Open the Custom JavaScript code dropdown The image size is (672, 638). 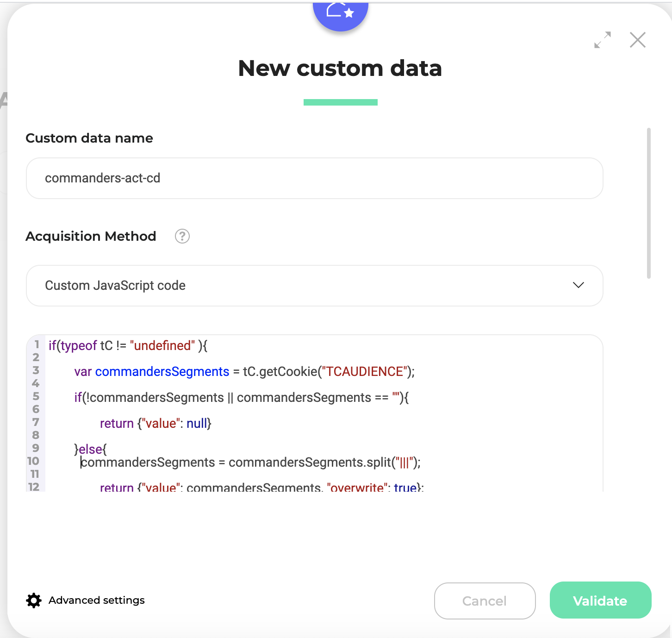point(314,286)
